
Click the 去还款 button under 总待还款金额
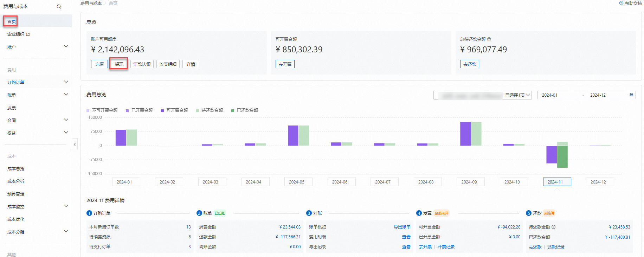pyautogui.click(x=470, y=64)
